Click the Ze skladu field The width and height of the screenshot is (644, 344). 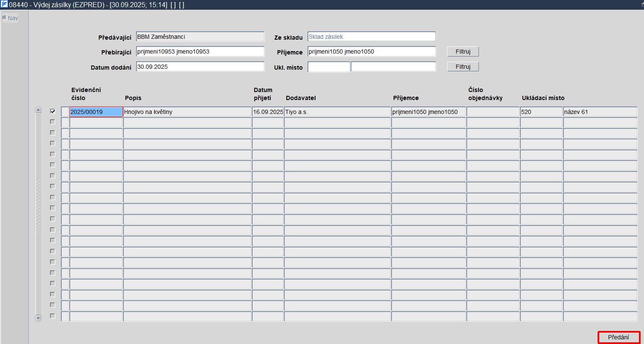pyautogui.click(x=372, y=37)
